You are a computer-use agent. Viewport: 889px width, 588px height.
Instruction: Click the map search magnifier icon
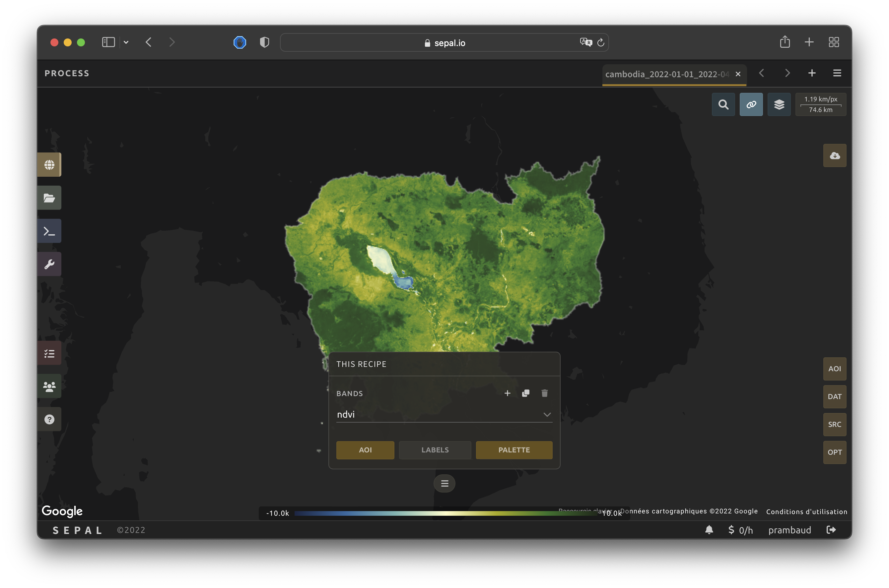(x=723, y=105)
